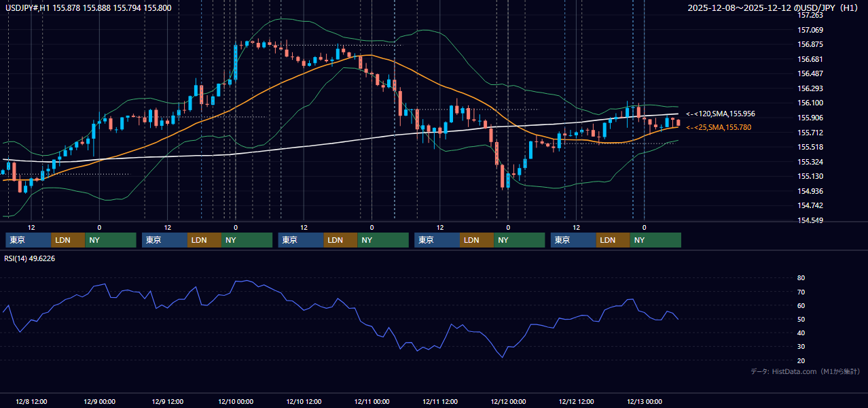Click the 東京 session block above 12/12 12:00
Screen dimensions: 868x408
pyautogui.click(x=574, y=240)
